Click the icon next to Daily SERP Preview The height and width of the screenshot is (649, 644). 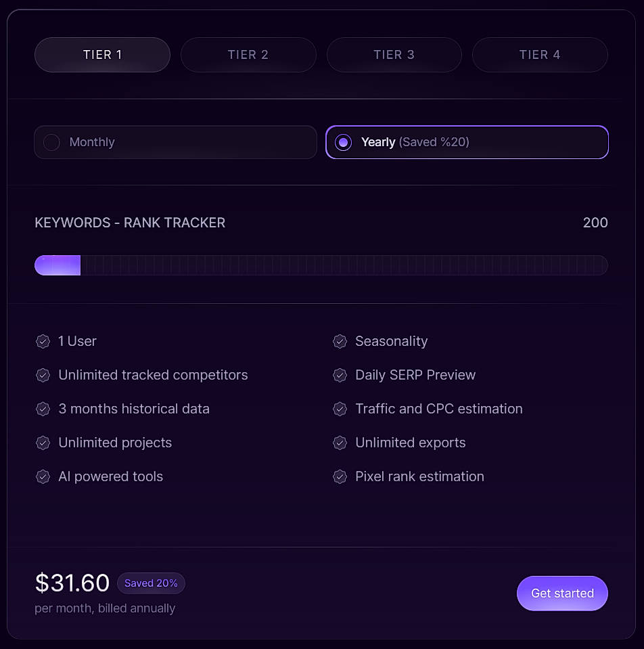click(x=340, y=375)
